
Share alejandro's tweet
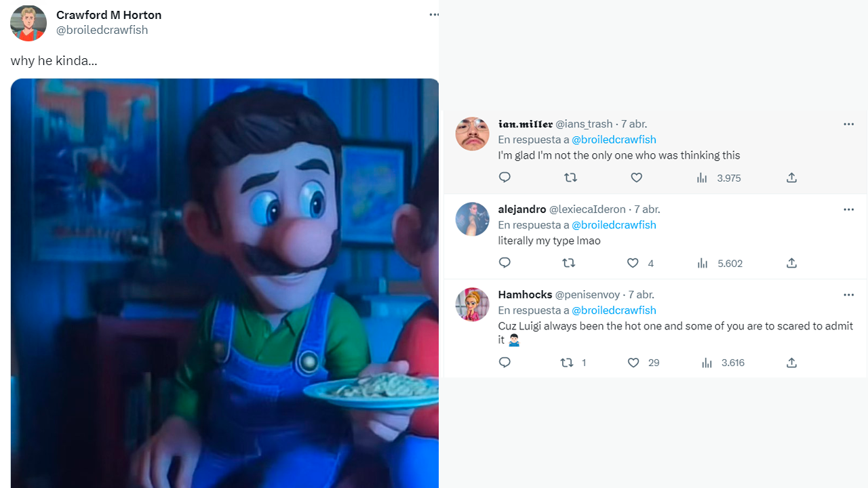(x=791, y=263)
